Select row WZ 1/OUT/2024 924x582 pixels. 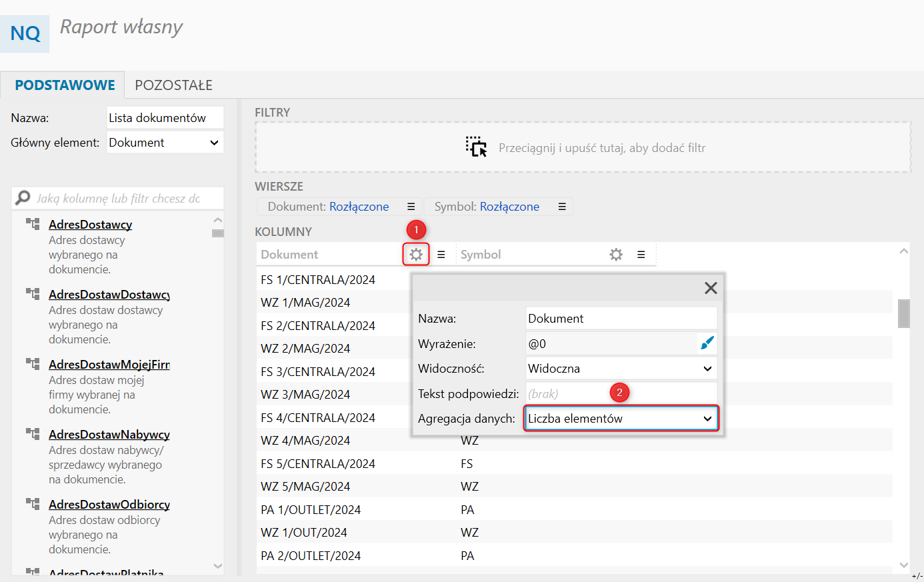tap(575, 533)
